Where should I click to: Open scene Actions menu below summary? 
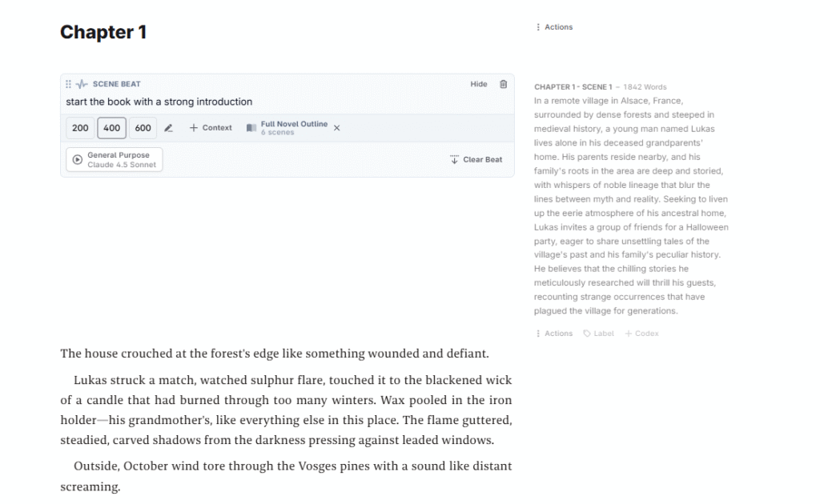tap(554, 334)
